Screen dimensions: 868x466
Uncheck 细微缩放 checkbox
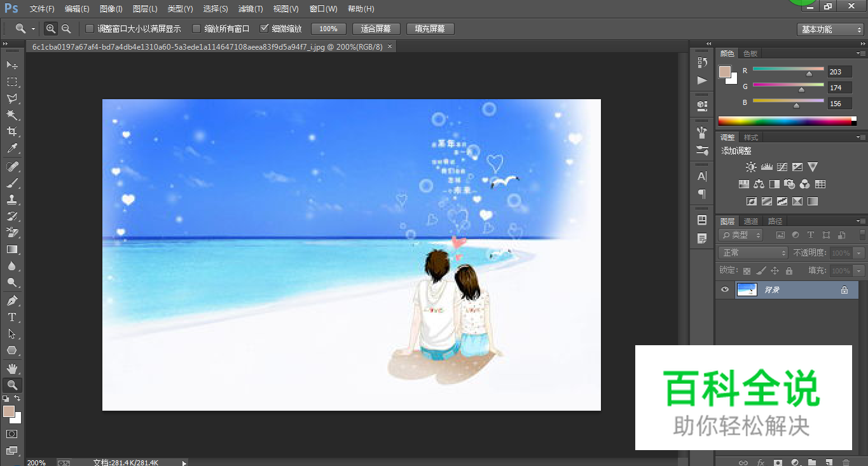265,29
